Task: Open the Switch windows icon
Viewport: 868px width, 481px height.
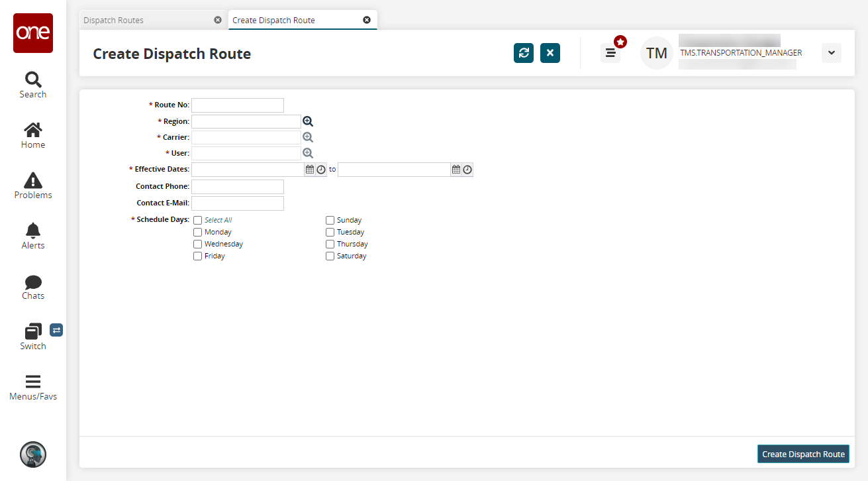Action: (33, 331)
